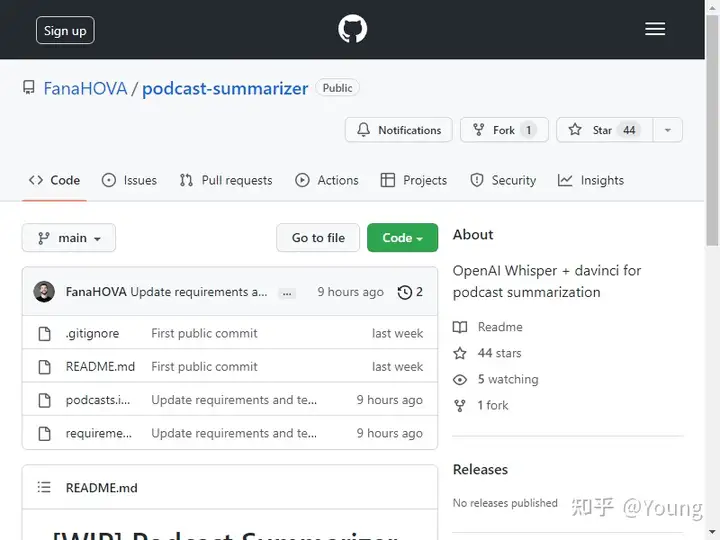Open the Security tab
720x540 pixels.
503,180
